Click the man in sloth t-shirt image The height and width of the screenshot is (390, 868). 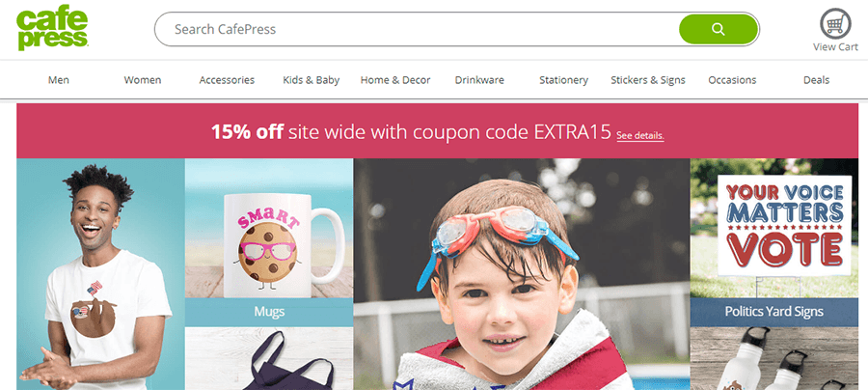point(100,274)
